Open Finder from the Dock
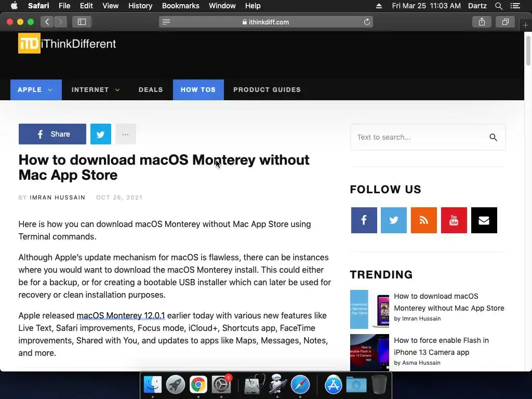The width and height of the screenshot is (532, 399). point(153,385)
